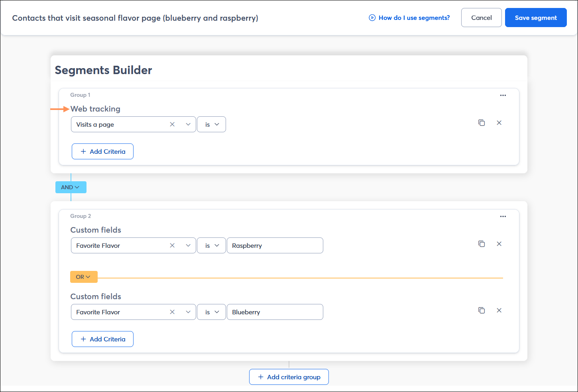578x392 pixels.
Task: Open Group 1 more options menu
Action: (x=503, y=95)
